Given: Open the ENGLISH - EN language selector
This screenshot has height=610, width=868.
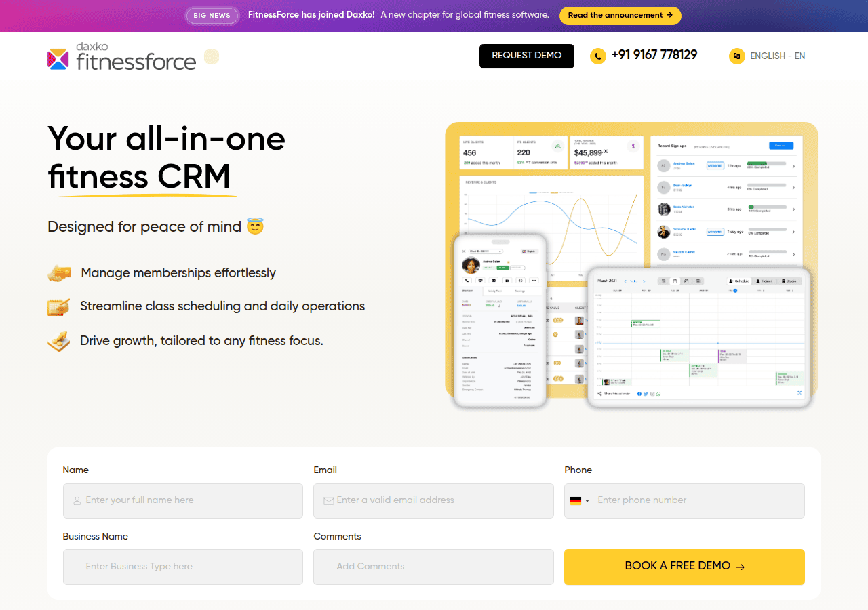Looking at the screenshot, I should (767, 56).
